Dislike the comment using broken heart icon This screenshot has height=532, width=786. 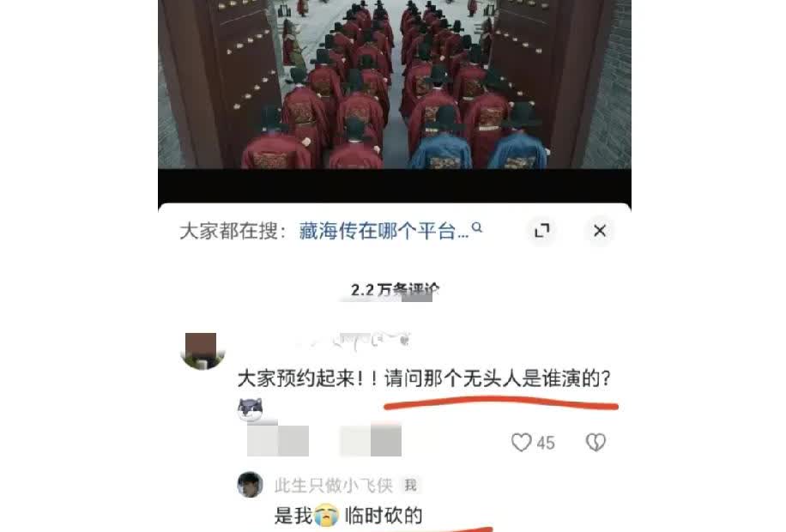click(596, 442)
